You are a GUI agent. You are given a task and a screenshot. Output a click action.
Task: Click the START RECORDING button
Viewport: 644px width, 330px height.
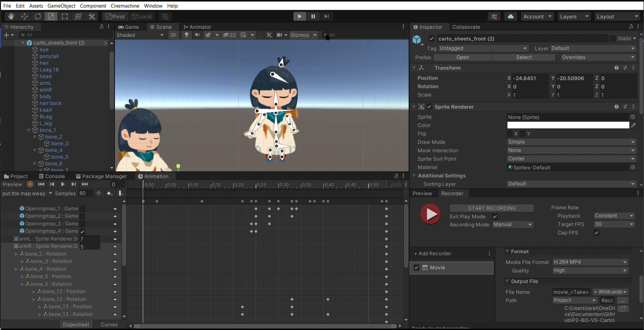491,208
